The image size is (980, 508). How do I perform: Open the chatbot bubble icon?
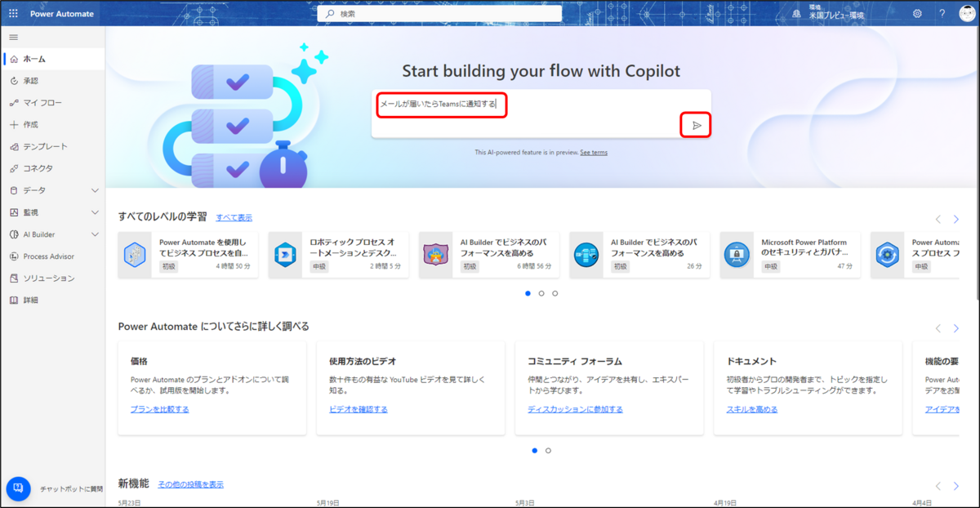(x=18, y=488)
